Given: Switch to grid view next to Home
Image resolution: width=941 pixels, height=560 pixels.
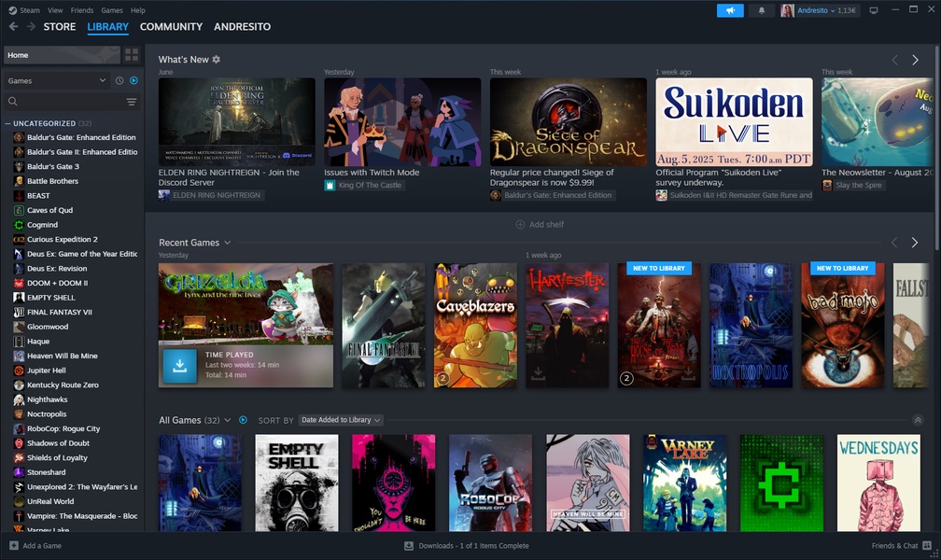Looking at the screenshot, I should pyautogui.click(x=130, y=54).
